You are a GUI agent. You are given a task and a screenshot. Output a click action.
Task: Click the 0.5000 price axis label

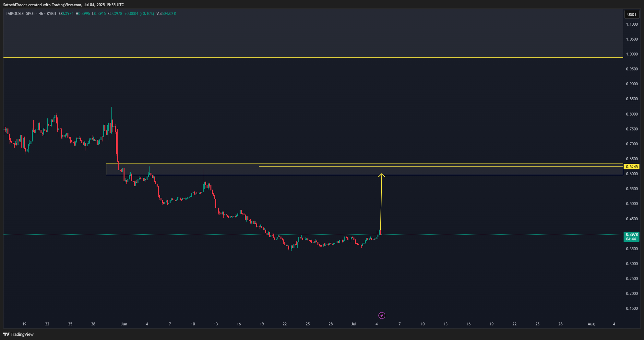coord(632,204)
